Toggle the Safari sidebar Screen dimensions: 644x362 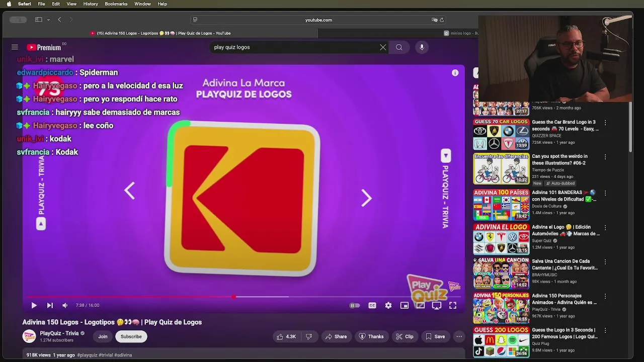[x=39, y=20]
